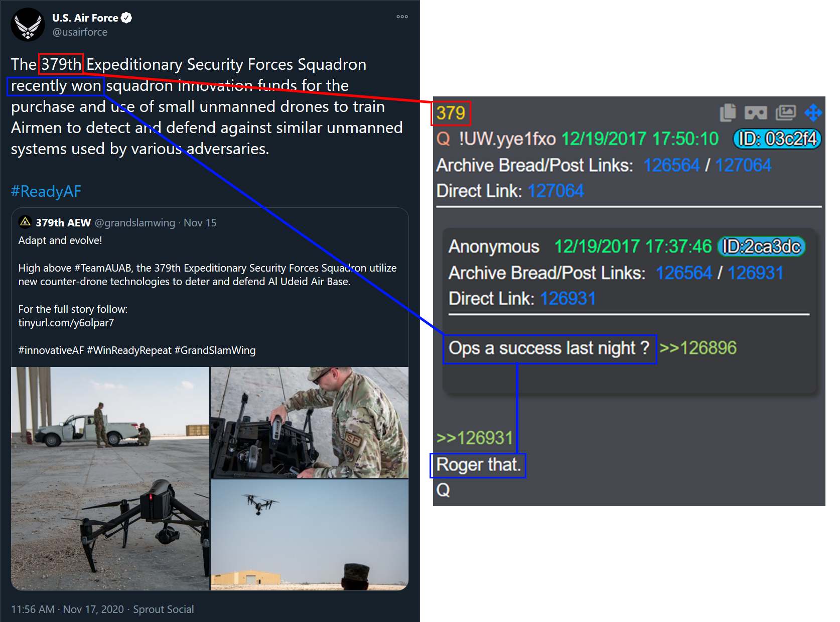Viewport: 840px width, 622px height.
Task: Follow the >>126896 reply reference
Action: coord(698,348)
